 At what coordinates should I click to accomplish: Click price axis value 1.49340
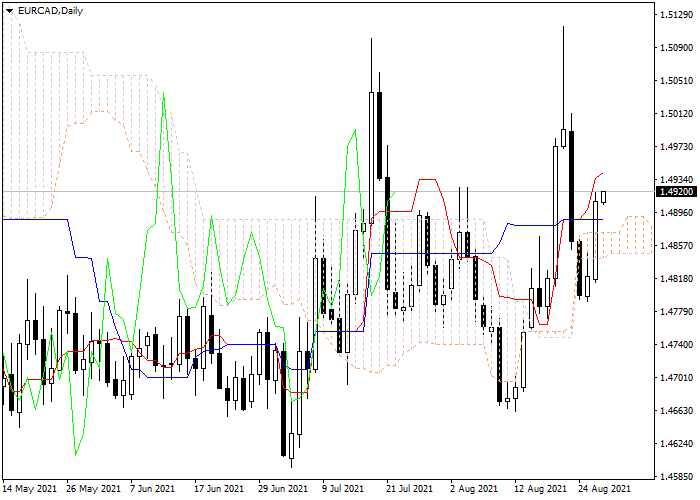(676, 179)
